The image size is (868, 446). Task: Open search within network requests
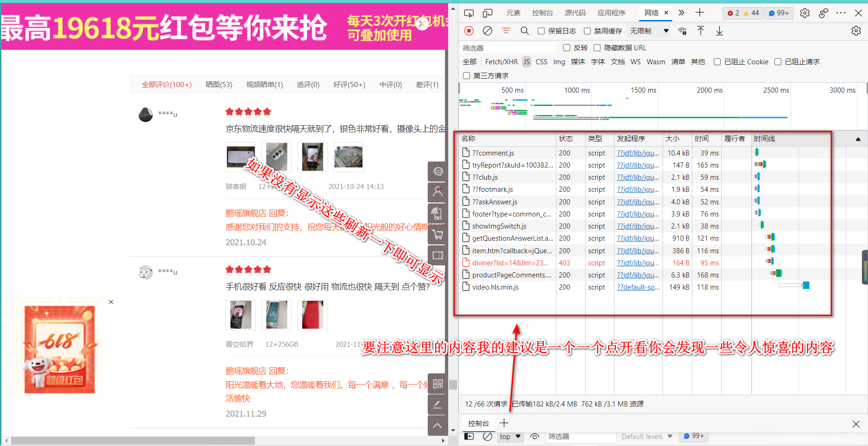coord(525,31)
